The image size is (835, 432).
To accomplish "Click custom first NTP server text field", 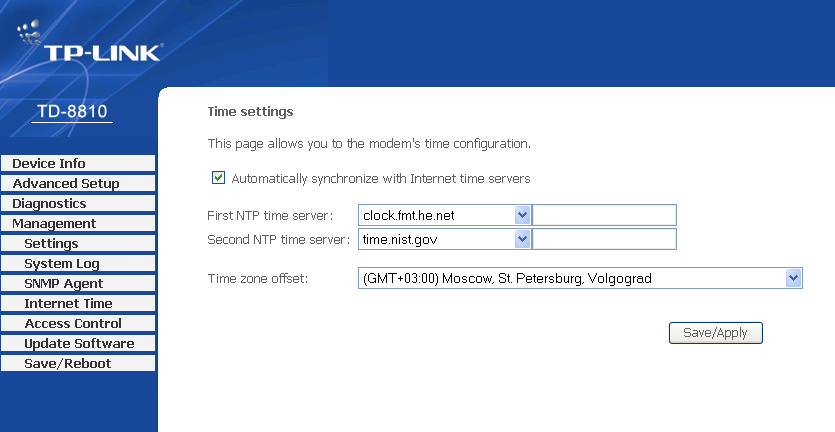I will coord(604,215).
